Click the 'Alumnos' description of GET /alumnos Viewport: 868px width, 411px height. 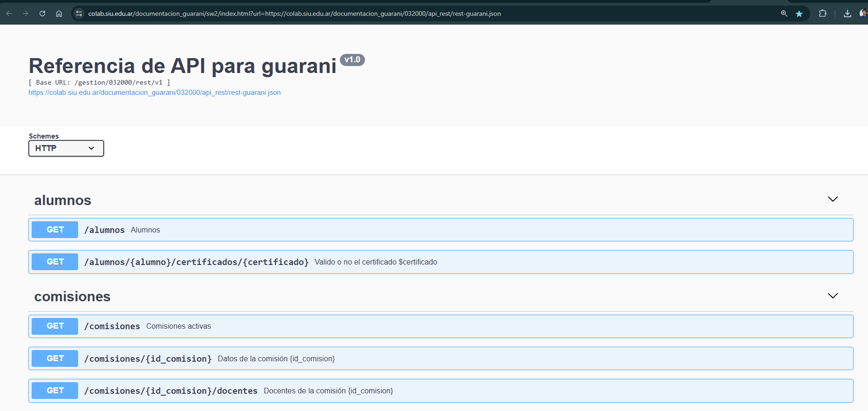(146, 230)
